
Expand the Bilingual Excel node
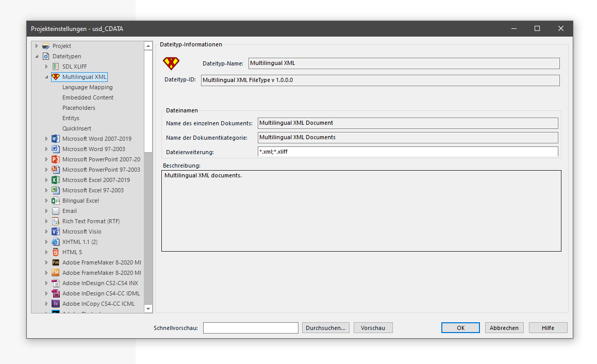coord(46,200)
